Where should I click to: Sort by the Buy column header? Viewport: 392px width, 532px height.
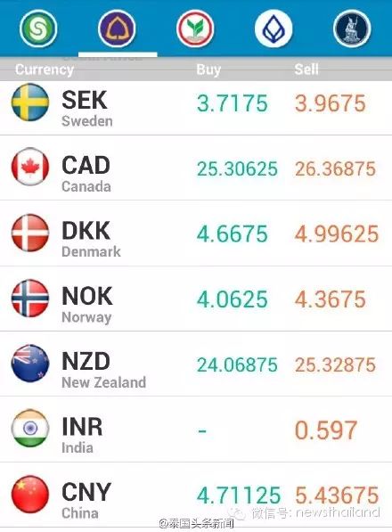coord(208,70)
